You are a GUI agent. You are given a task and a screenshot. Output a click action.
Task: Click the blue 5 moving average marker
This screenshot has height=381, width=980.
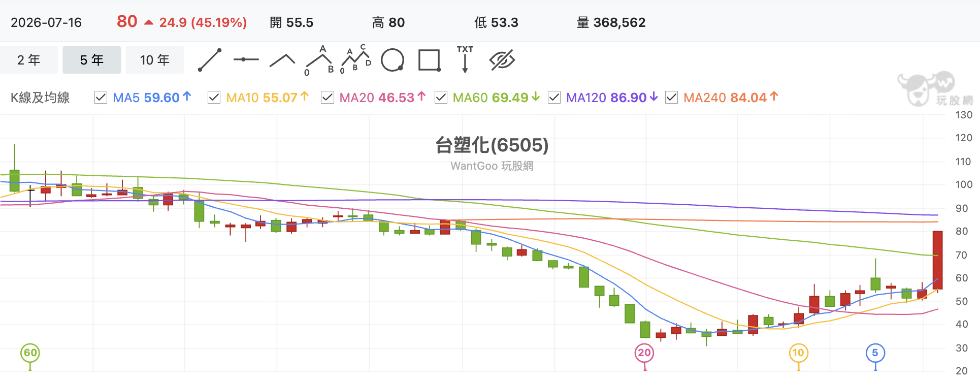[875, 353]
